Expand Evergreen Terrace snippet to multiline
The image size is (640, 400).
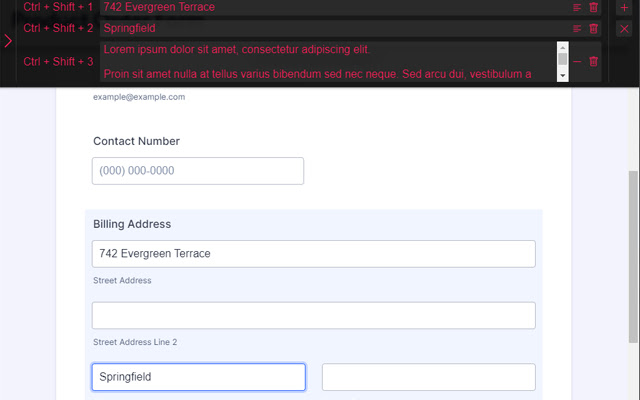coord(577,7)
